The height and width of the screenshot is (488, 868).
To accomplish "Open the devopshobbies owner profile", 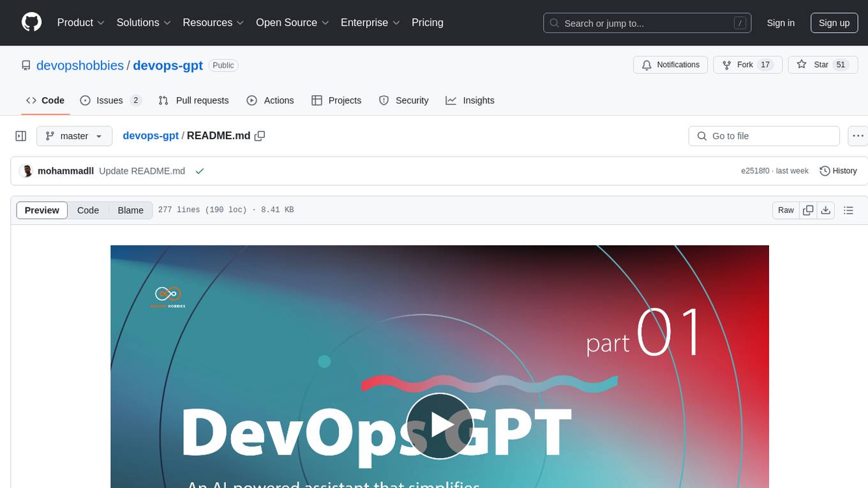I will pyautogui.click(x=80, y=65).
